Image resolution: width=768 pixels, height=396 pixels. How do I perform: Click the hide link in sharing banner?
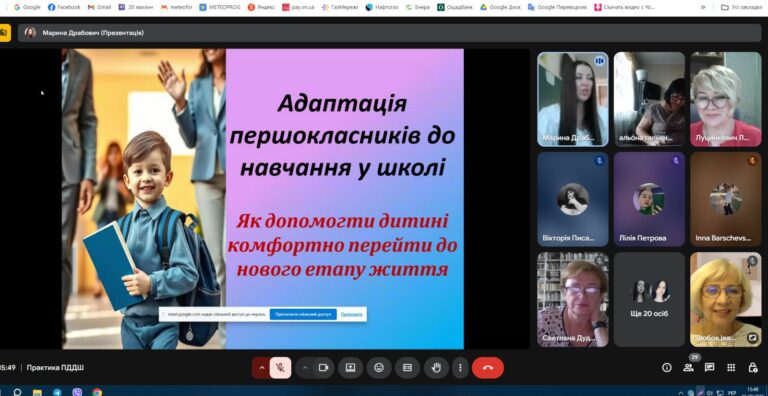click(x=351, y=314)
